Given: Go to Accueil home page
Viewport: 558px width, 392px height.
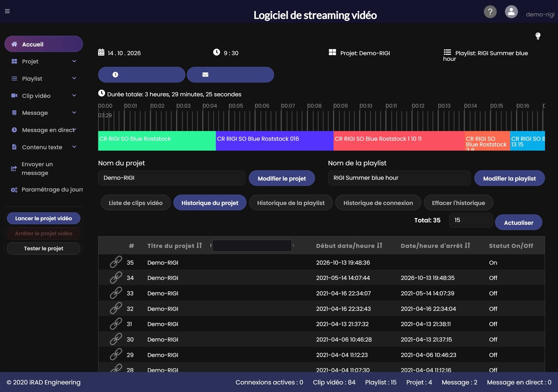Looking at the screenshot, I should [44, 44].
